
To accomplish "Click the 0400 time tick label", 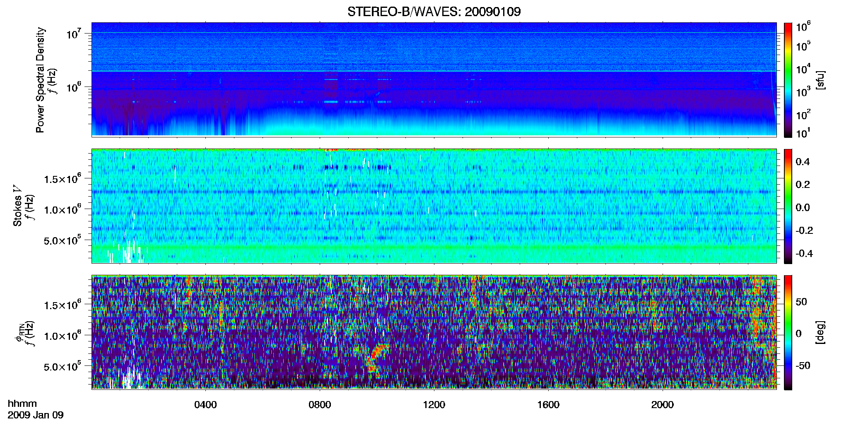I will pyautogui.click(x=205, y=405).
